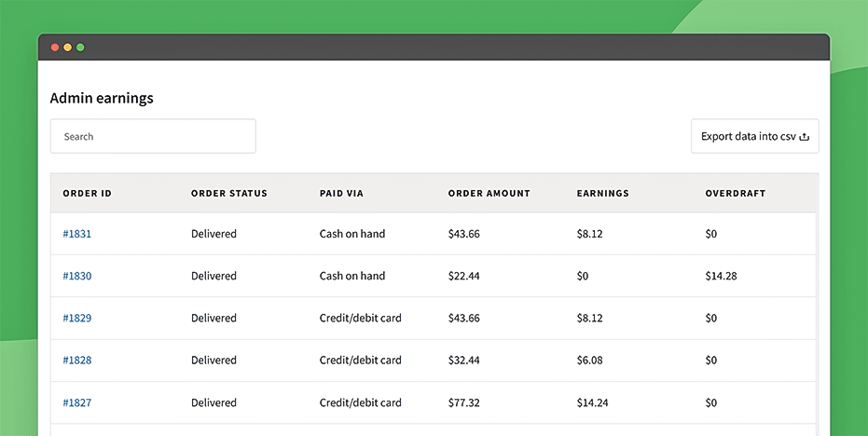Click order amount $43.66 in row #1831
The image size is (868, 436).
(464, 234)
